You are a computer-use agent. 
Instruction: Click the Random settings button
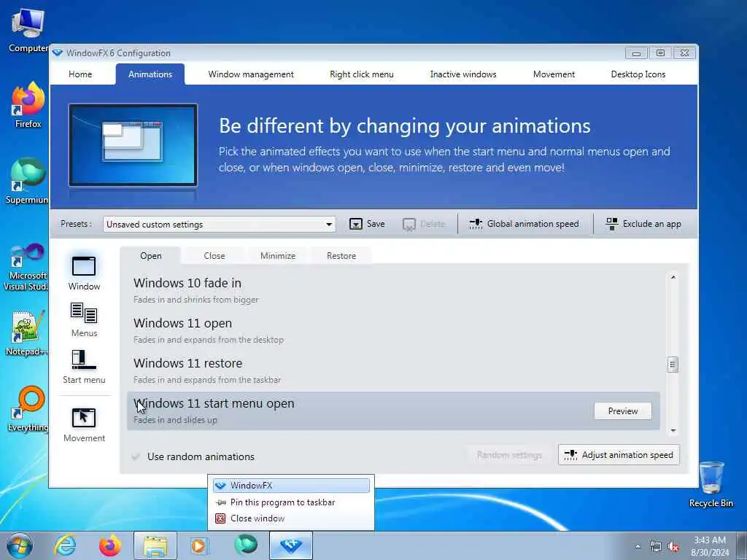[x=509, y=455]
